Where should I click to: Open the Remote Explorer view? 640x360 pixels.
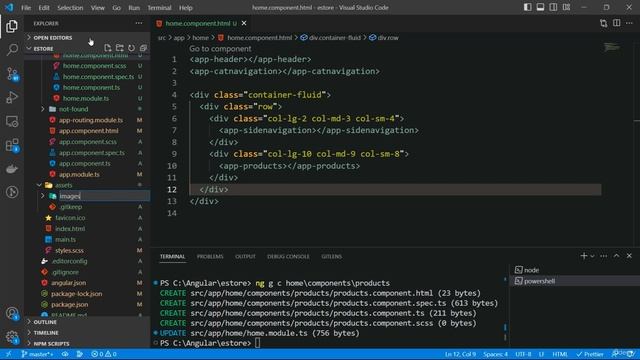coord(12,121)
